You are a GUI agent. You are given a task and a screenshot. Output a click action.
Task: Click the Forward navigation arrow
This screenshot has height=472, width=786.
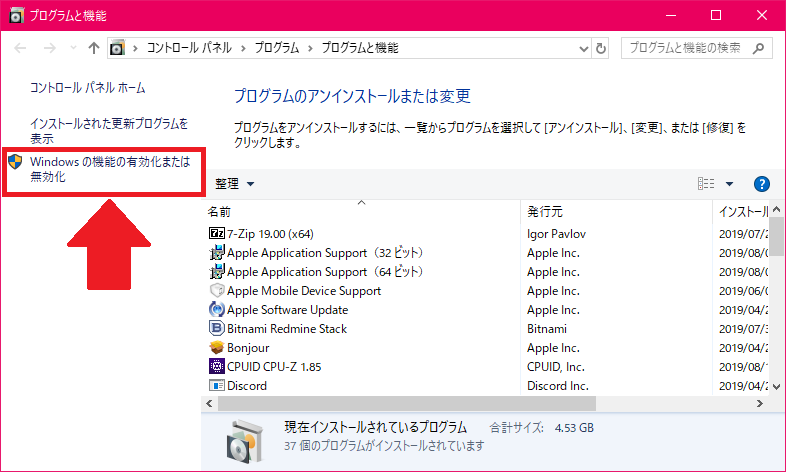[50, 48]
